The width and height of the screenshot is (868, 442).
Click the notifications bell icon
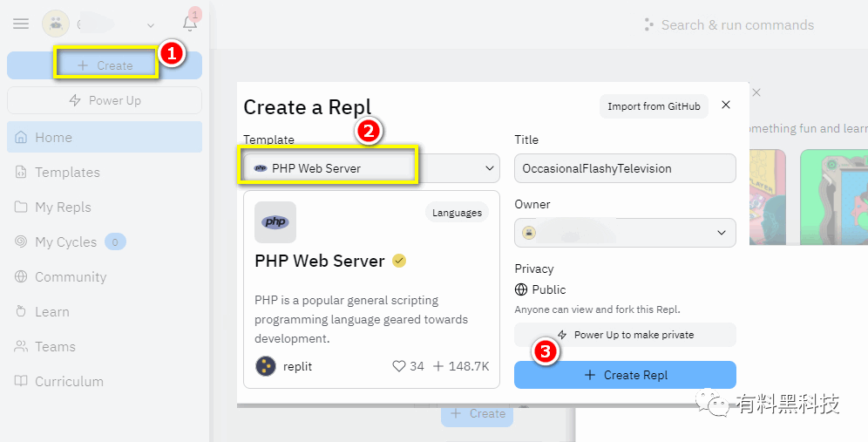[x=189, y=24]
